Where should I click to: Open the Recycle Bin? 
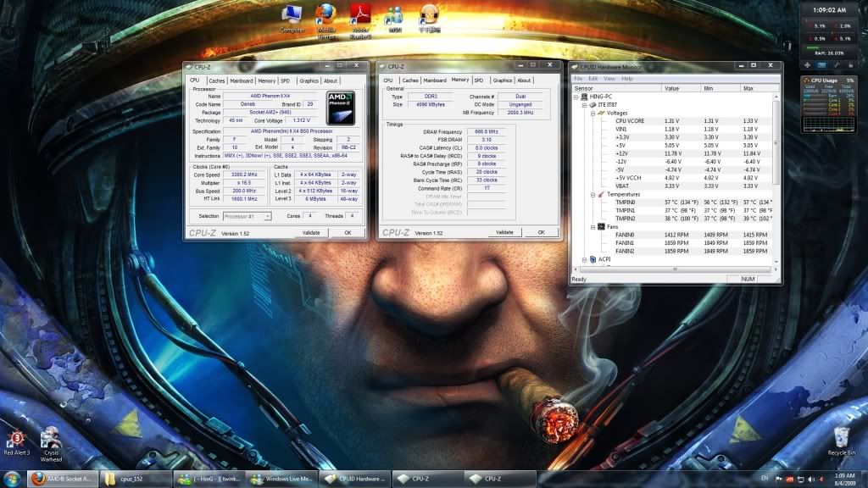point(840,440)
